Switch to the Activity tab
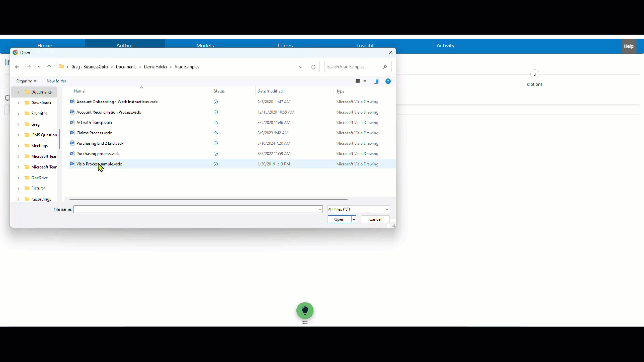Screen dimensions: 644x362 [445, 46]
